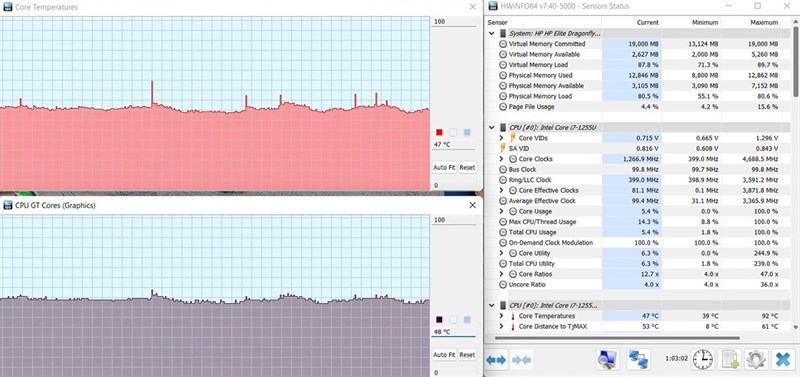The width and height of the screenshot is (800, 377).
Task: Select the Virtual Memory Load row label
Action: coord(538,65)
